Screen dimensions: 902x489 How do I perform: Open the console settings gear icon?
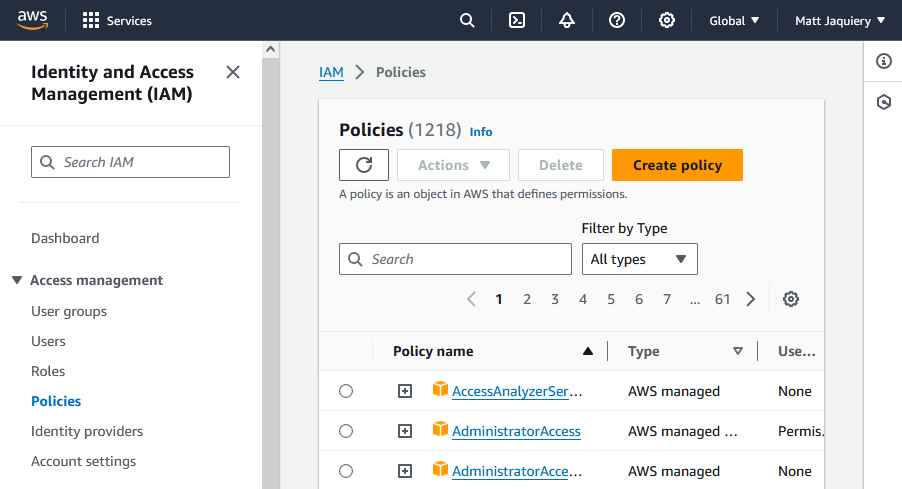667,20
